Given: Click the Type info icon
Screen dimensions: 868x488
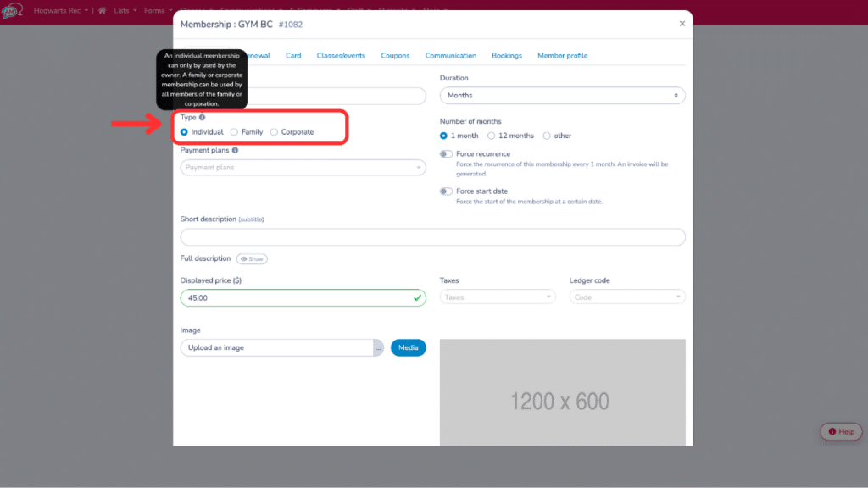Looking at the screenshot, I should [x=203, y=118].
